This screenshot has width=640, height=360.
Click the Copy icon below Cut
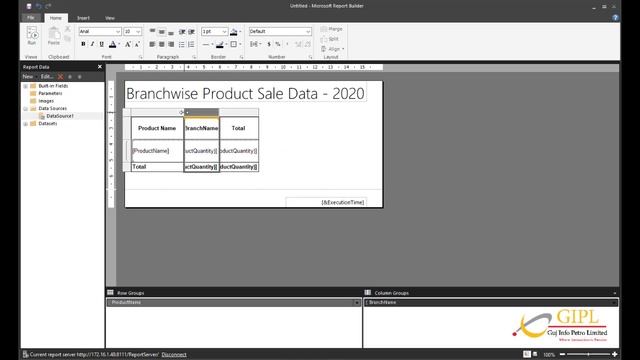pyautogui.click(x=68, y=39)
